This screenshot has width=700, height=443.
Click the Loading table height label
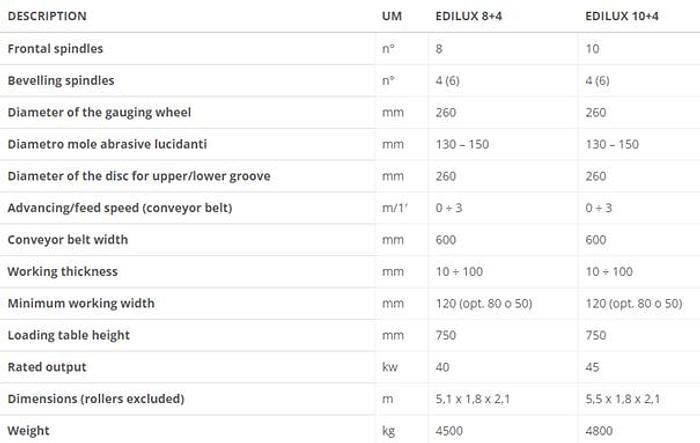click(69, 335)
